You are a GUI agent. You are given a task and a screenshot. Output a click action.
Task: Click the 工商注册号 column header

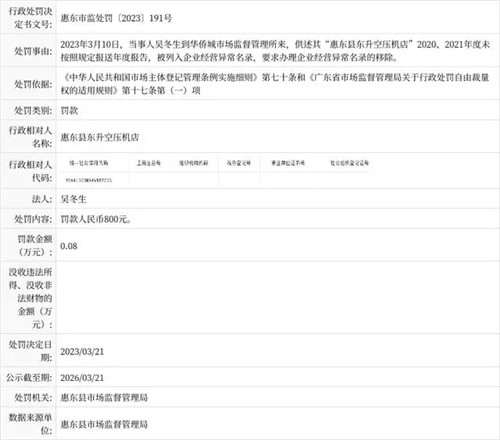point(149,163)
